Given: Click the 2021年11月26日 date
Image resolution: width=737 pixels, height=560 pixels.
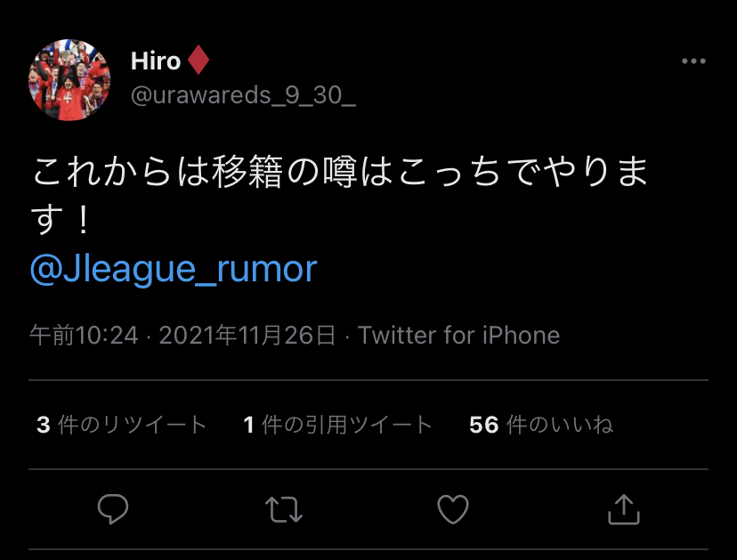Looking at the screenshot, I should [247, 336].
